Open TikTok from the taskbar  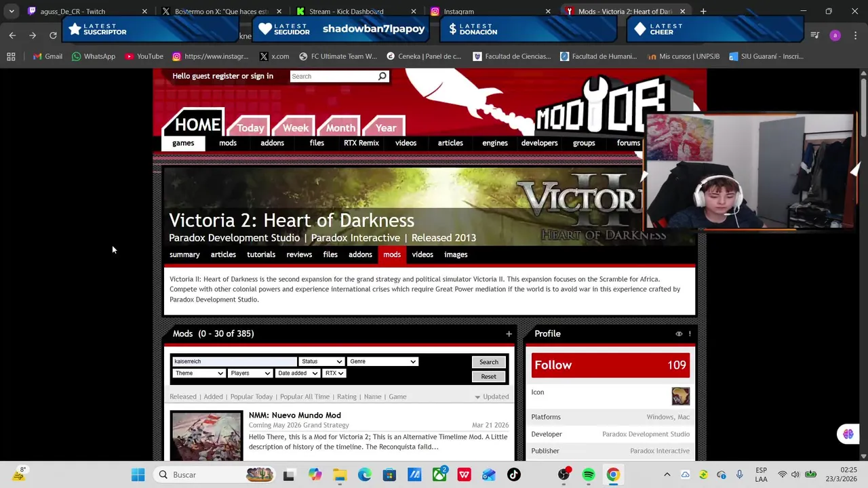point(513,474)
